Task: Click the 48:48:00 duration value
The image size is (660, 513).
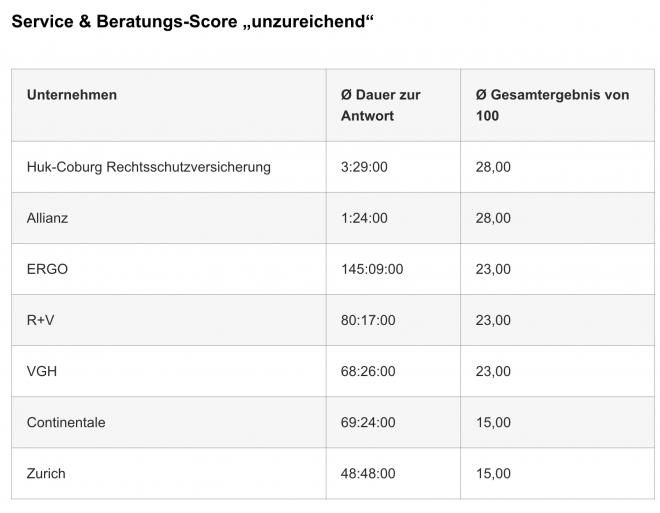Action: coord(368,473)
